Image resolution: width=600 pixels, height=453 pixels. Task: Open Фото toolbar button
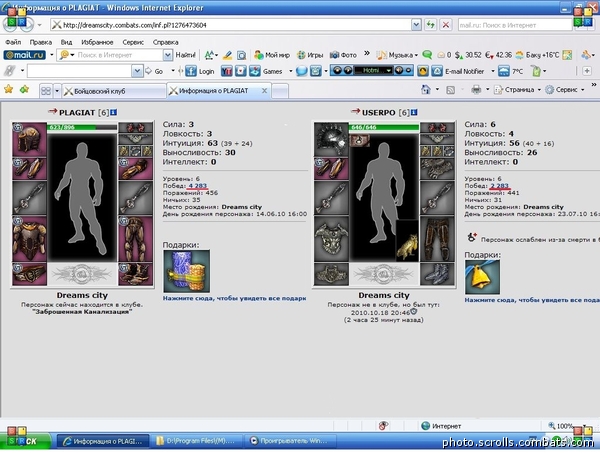pyautogui.click(x=343, y=55)
